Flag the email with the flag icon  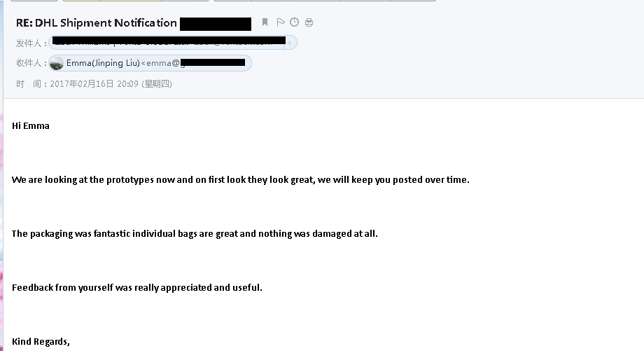[x=281, y=22]
